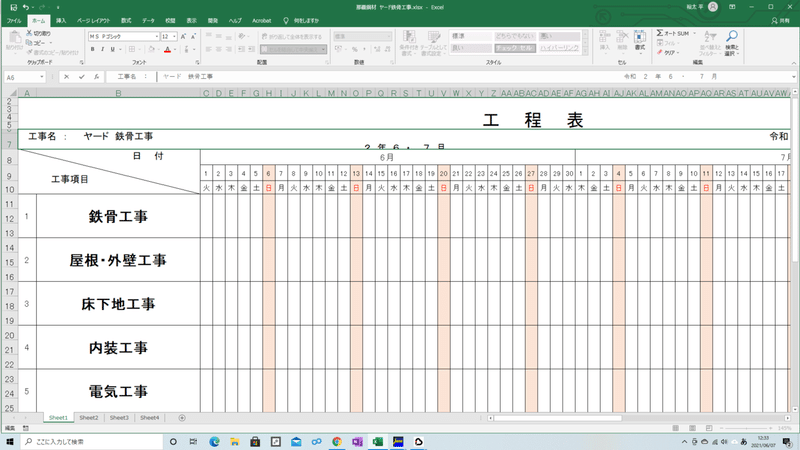Open the Windows Start menu
Image resolution: width=800 pixels, height=450 pixels.
(10, 441)
